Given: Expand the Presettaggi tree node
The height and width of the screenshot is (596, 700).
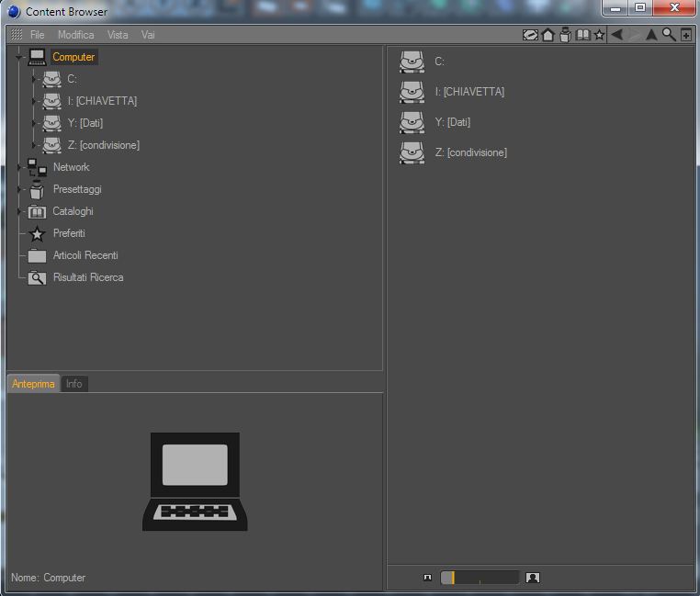Looking at the screenshot, I should [18, 189].
